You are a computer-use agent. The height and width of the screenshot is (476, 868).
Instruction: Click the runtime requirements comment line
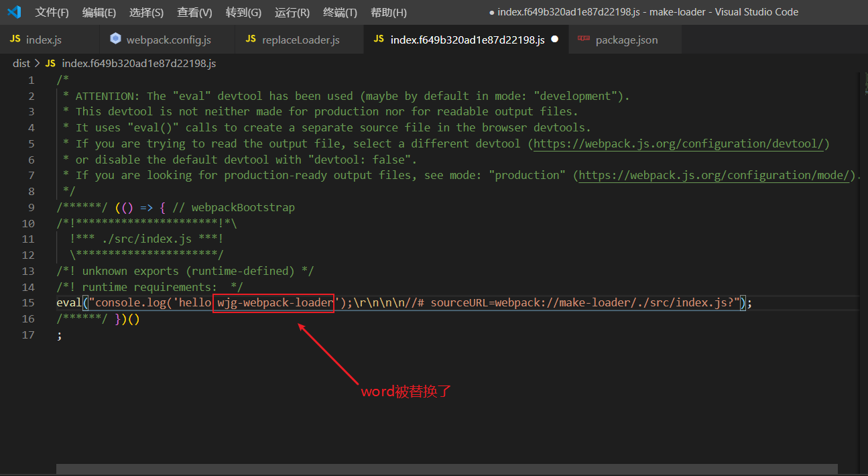(150, 287)
